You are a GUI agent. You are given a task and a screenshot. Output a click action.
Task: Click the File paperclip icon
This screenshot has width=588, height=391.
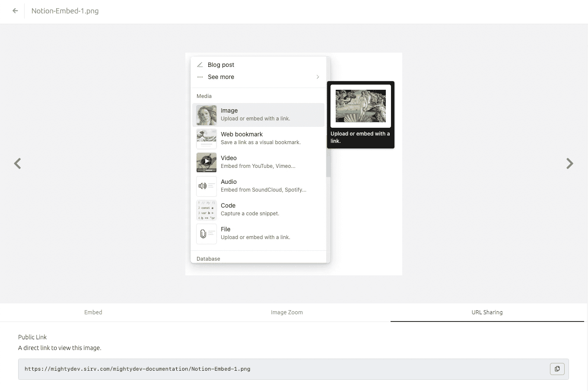click(206, 233)
